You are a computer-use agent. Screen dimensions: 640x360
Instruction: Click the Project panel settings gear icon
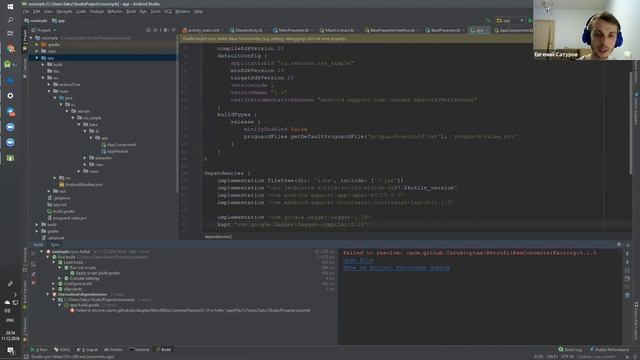pos(165,30)
